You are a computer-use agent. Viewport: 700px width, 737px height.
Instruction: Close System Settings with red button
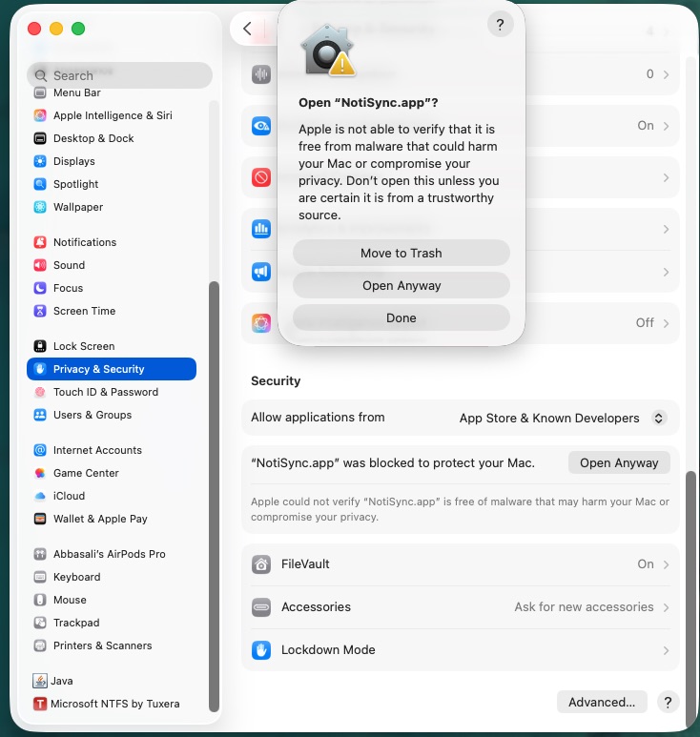34,29
